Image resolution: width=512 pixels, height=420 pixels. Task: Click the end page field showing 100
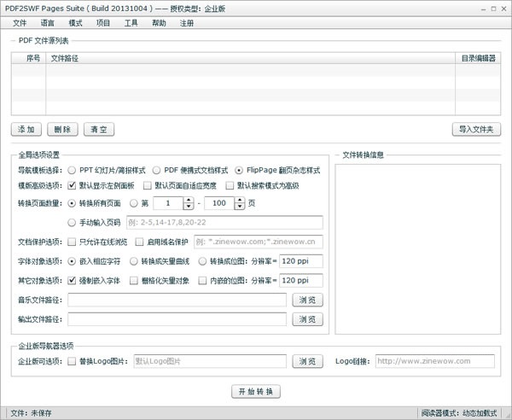(219, 203)
